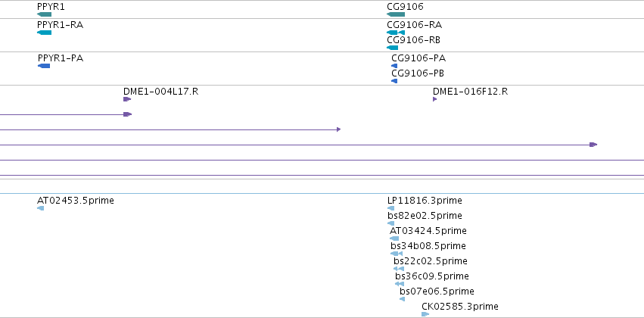The height and width of the screenshot is (318, 644).
Task: Click the CK02585.3prime label
Action: coord(460,307)
